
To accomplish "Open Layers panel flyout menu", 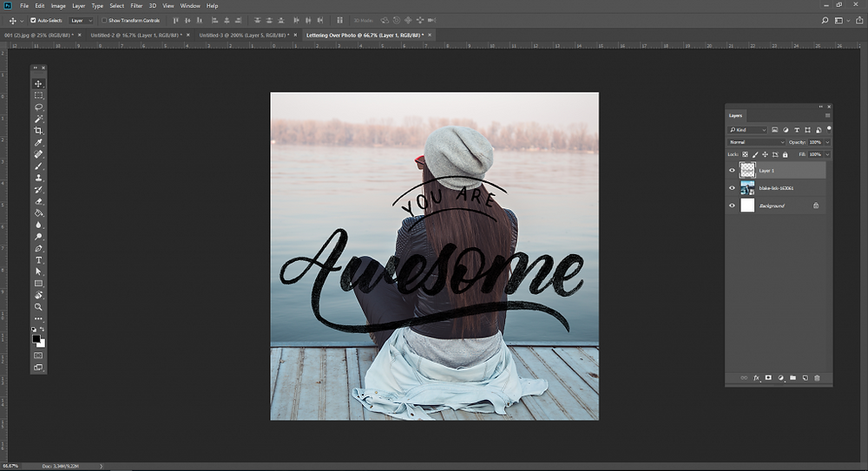I will tap(827, 115).
